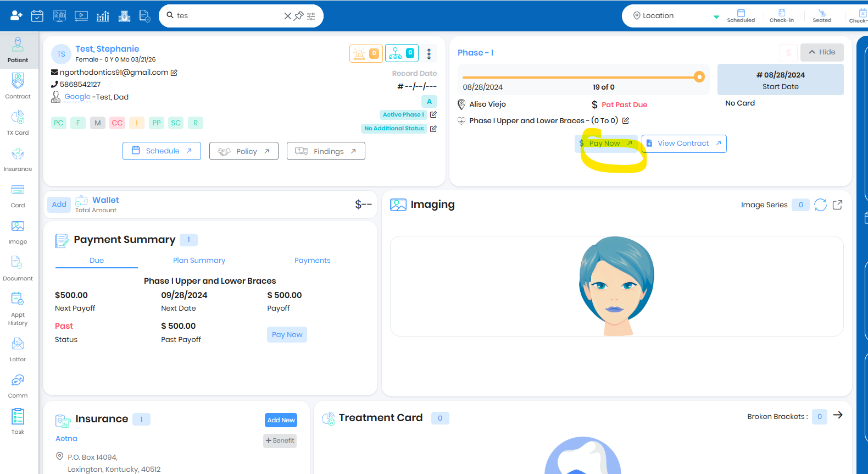Open Comm in the left sidebar
The image size is (868, 474).
coord(18,385)
